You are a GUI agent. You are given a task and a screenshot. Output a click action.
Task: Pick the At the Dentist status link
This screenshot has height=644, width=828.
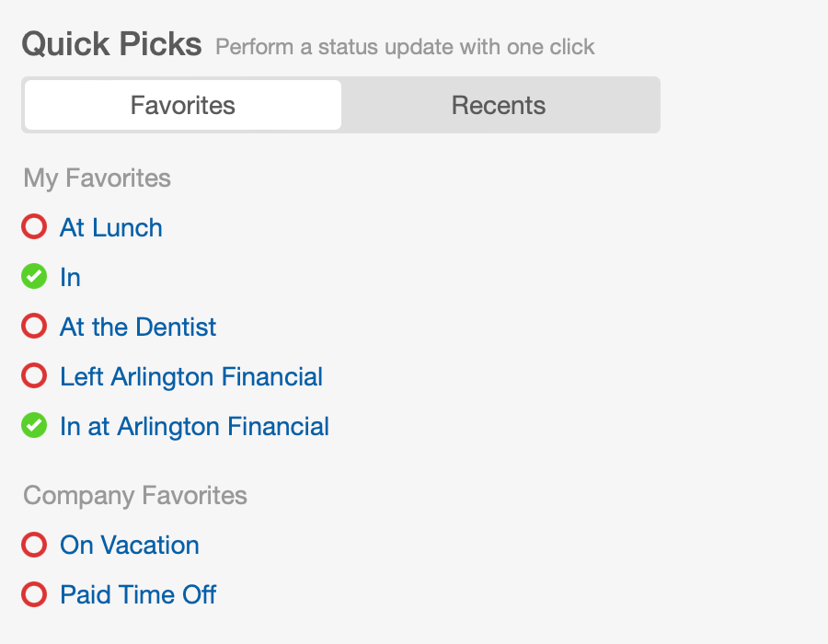[x=138, y=328]
